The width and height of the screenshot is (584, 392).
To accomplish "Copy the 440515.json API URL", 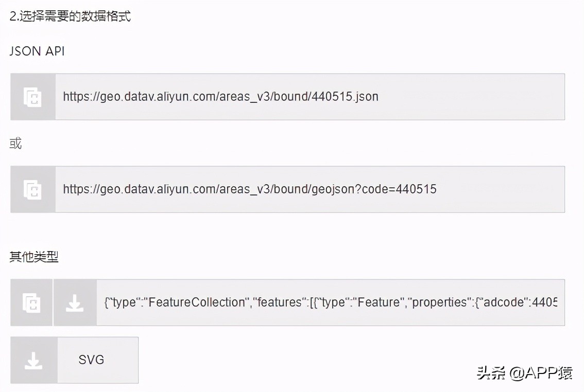I will pos(32,97).
